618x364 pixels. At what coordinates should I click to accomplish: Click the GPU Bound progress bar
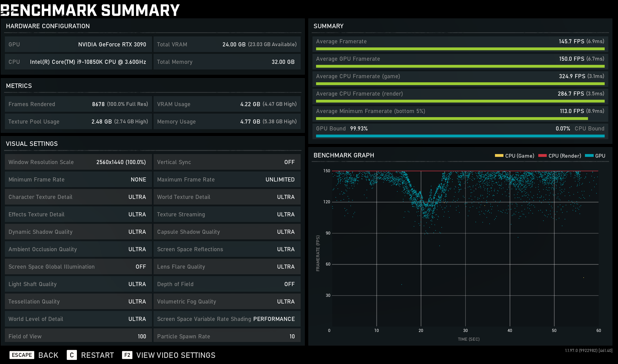(x=460, y=136)
